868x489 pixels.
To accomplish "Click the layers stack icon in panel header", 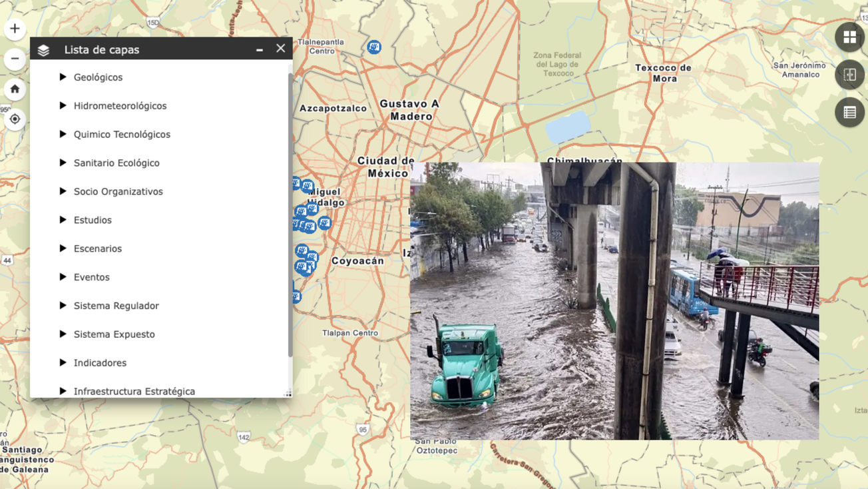I will 44,50.
